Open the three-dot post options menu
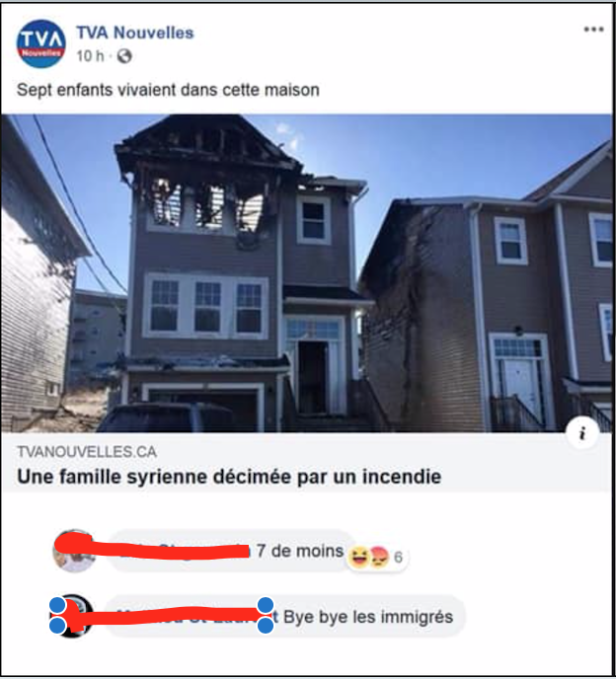The width and height of the screenshot is (616, 679). [593, 30]
